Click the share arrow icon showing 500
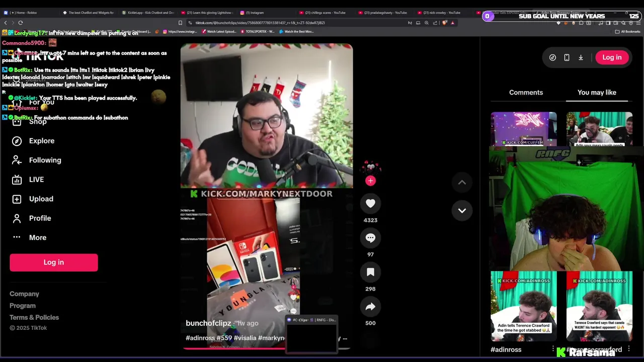644x362 pixels. (370, 307)
